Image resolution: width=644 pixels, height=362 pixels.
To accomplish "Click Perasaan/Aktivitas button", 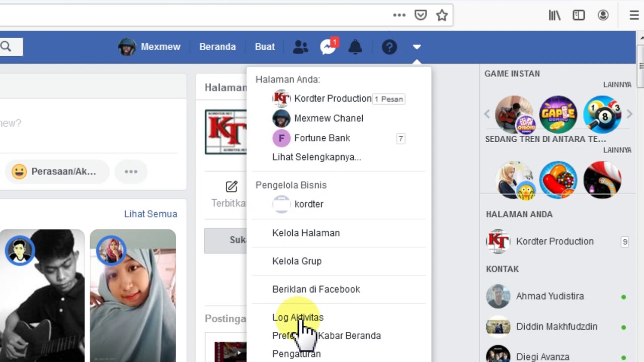I will click(57, 171).
